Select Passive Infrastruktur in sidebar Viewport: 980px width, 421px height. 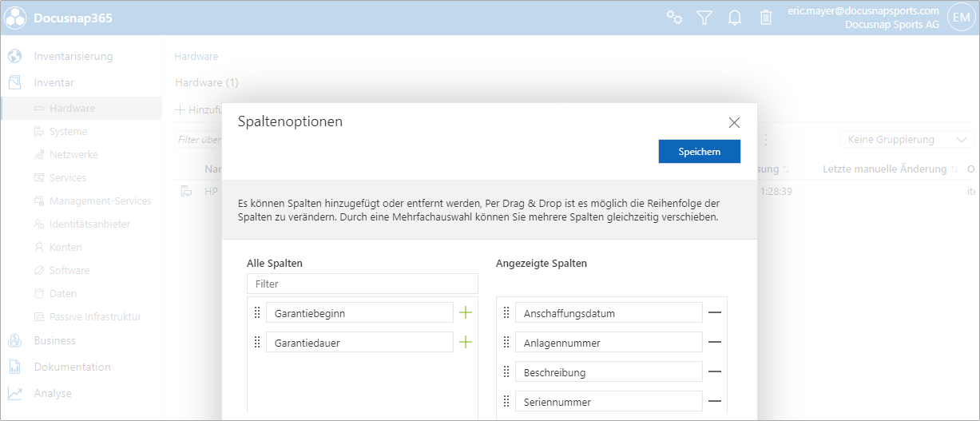[95, 317]
